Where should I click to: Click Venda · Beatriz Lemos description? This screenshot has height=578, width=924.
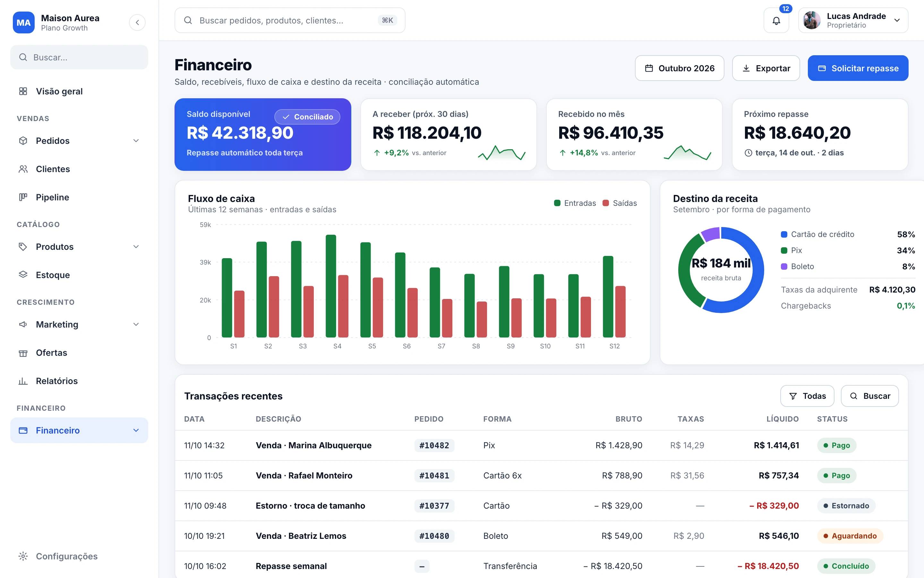(301, 536)
